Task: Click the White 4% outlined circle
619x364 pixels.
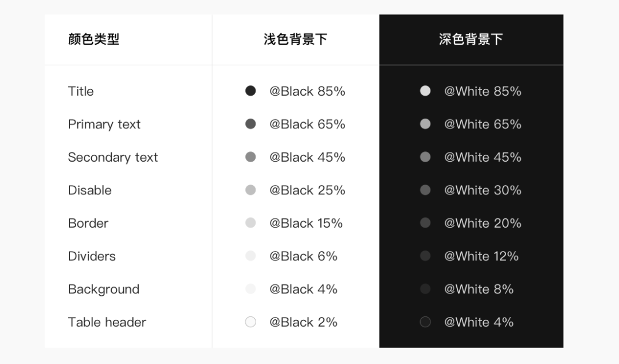Action: (425, 322)
